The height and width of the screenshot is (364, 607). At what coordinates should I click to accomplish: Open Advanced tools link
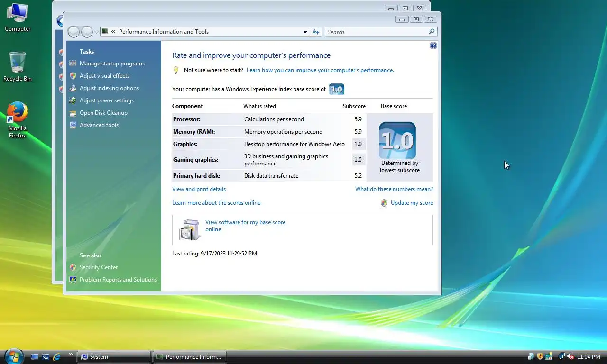point(99,125)
